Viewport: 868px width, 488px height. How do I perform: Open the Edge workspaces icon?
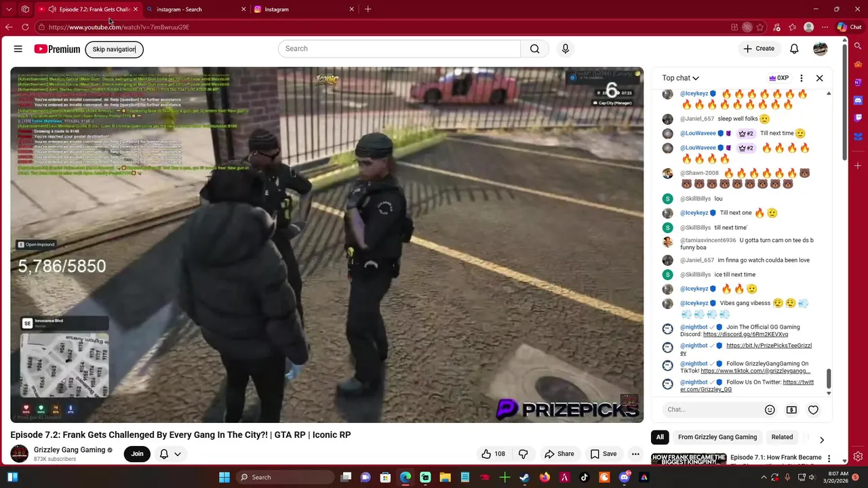pos(25,9)
